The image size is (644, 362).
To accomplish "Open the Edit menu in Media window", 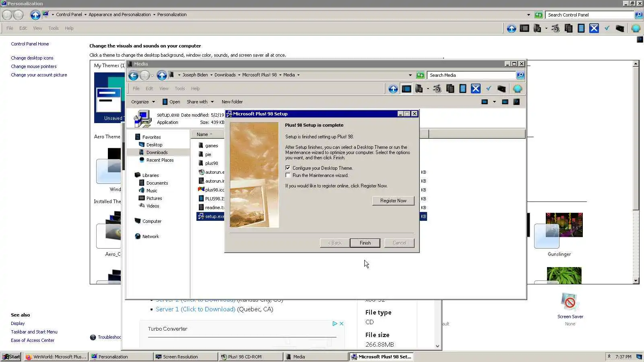I will (x=149, y=88).
